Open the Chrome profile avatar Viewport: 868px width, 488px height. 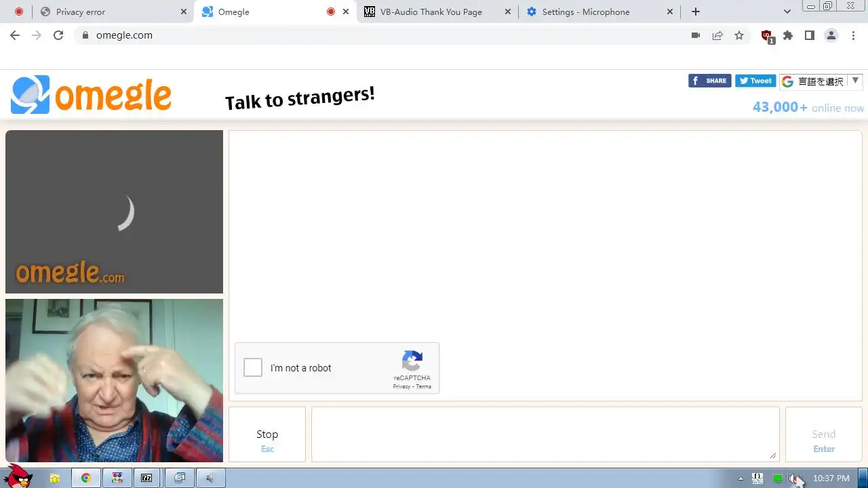pyautogui.click(x=831, y=35)
